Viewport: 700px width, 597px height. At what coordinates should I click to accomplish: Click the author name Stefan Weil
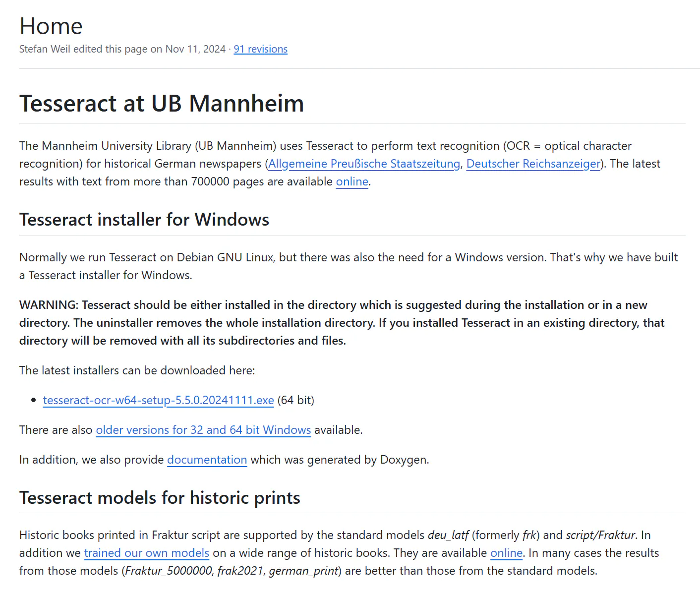[45, 49]
